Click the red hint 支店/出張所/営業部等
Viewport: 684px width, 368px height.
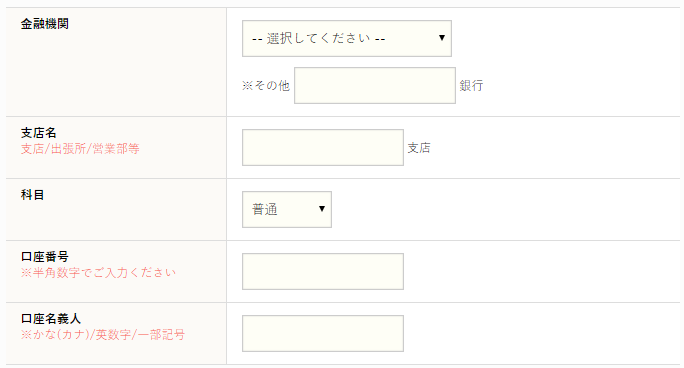coord(80,149)
